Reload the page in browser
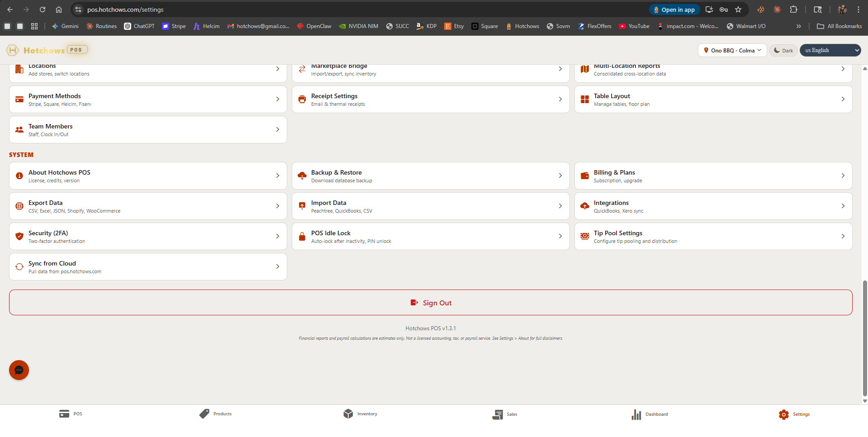The height and width of the screenshot is (437, 868). (43, 9)
